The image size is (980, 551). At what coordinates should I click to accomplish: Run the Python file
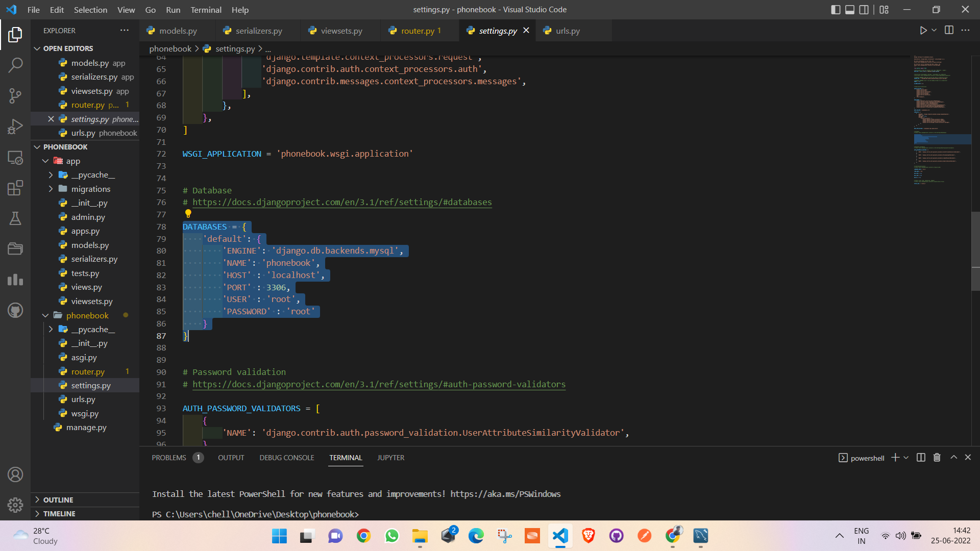click(x=923, y=30)
